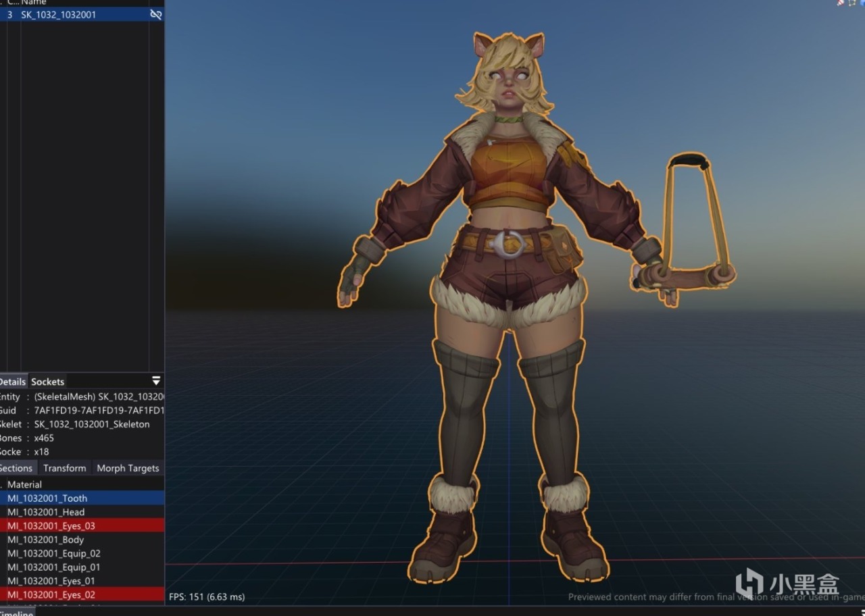Switch to the Details tab
Screen dimensions: 865x616
(x=12, y=382)
